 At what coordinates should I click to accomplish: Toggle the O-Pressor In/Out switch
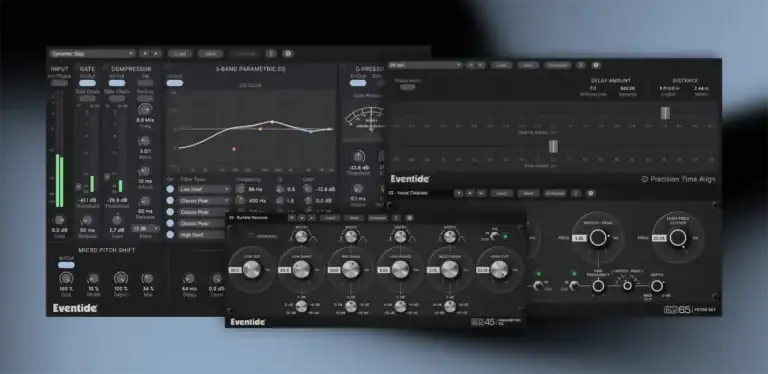pos(358,83)
